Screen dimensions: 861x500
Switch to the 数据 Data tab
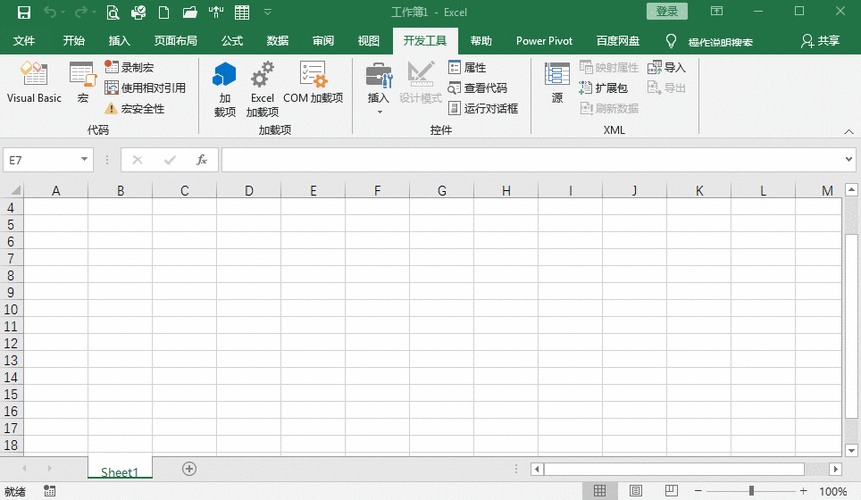pyautogui.click(x=278, y=41)
